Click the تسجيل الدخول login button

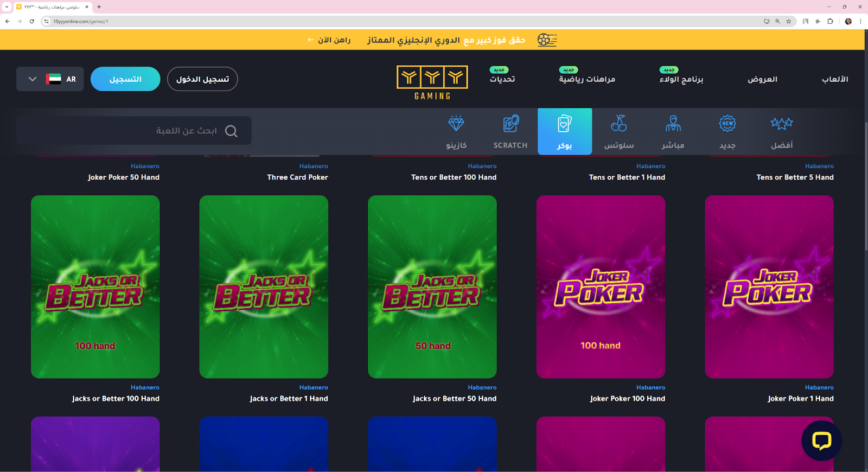(x=202, y=79)
